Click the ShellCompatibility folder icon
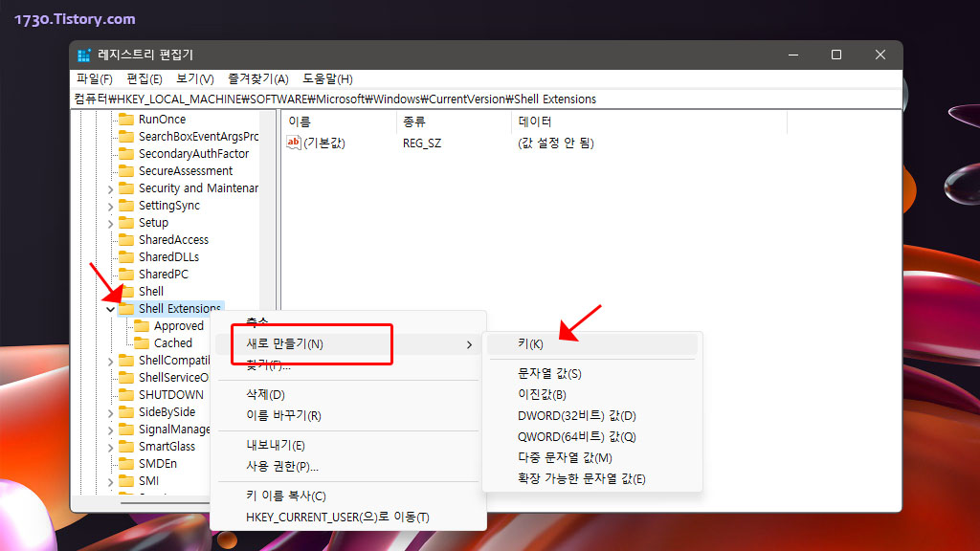This screenshot has width=980, height=551. click(x=126, y=360)
